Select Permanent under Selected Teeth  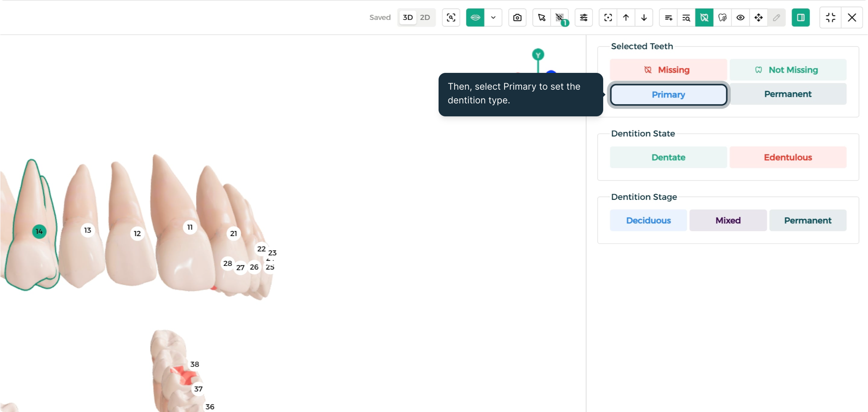click(x=788, y=94)
